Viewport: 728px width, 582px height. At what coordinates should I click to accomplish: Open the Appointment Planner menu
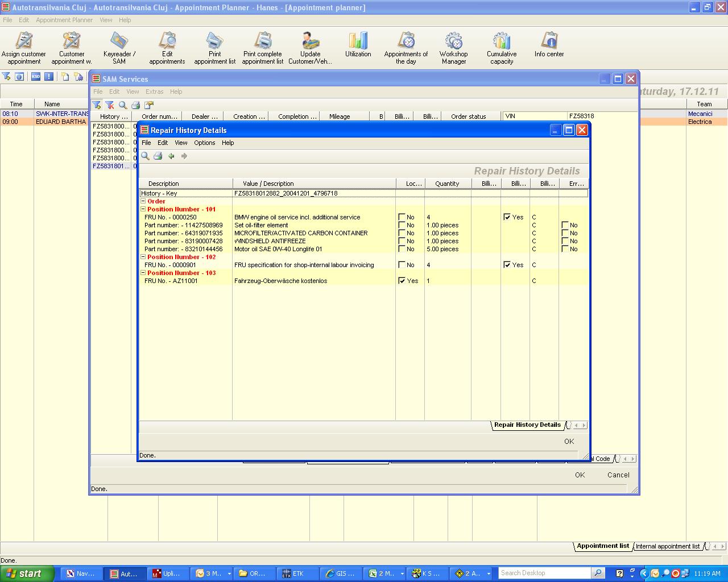(x=64, y=20)
